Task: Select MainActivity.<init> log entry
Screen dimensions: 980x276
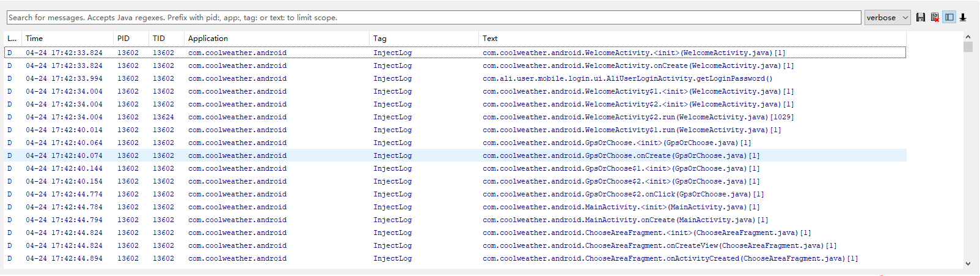Action: [x=455, y=207]
